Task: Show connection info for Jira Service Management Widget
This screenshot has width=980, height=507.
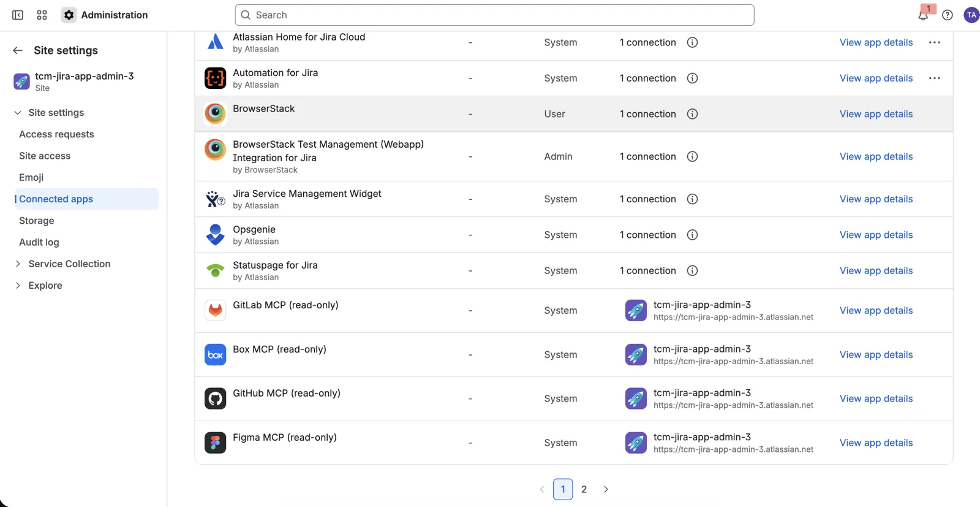Action: 692,199
